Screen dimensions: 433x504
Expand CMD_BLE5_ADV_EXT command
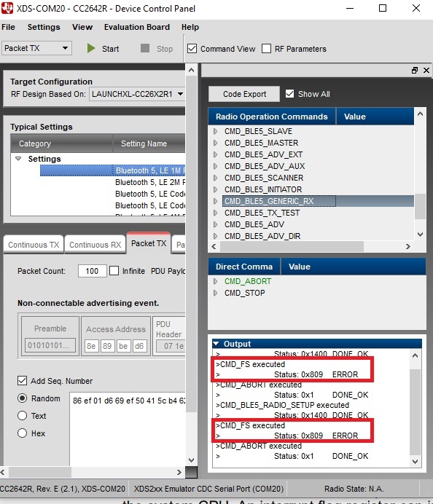(215, 154)
